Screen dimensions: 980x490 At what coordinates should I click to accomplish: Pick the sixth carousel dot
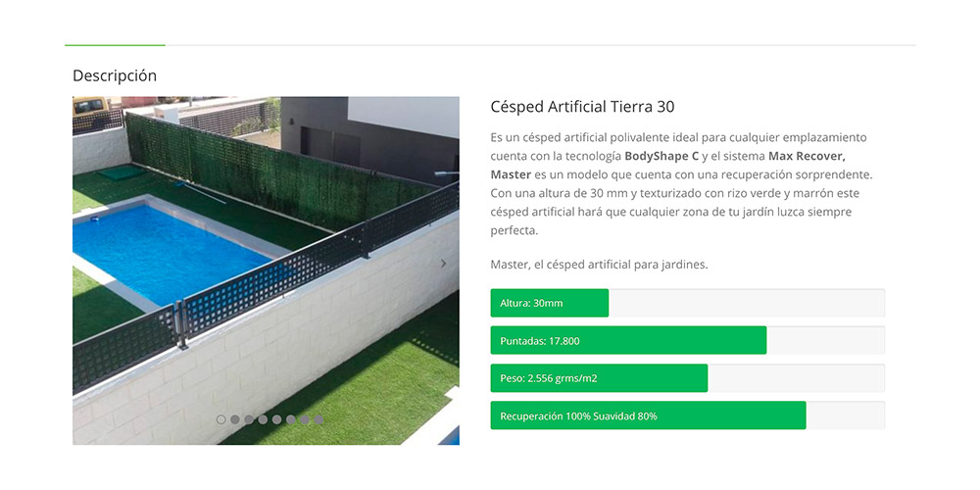(x=291, y=419)
